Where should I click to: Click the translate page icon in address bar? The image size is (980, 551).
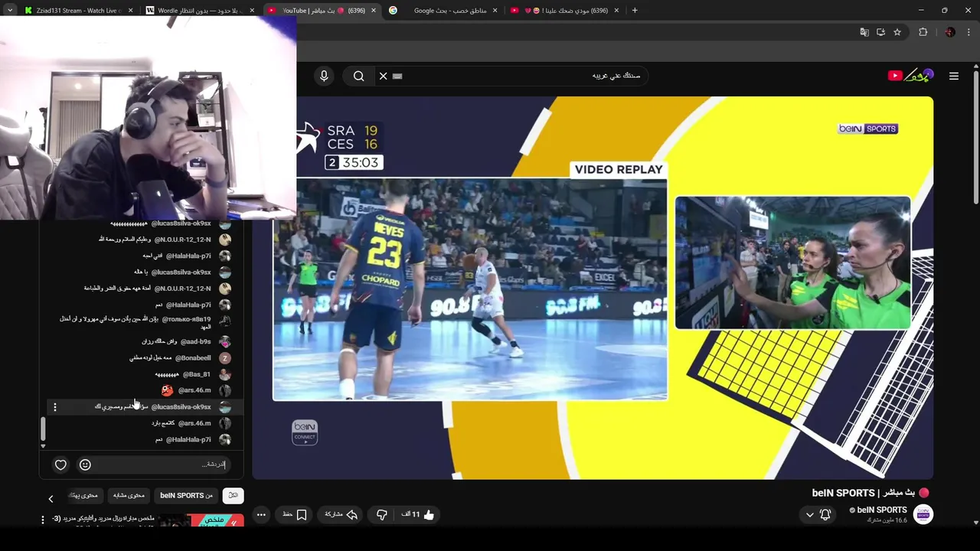coord(864,32)
